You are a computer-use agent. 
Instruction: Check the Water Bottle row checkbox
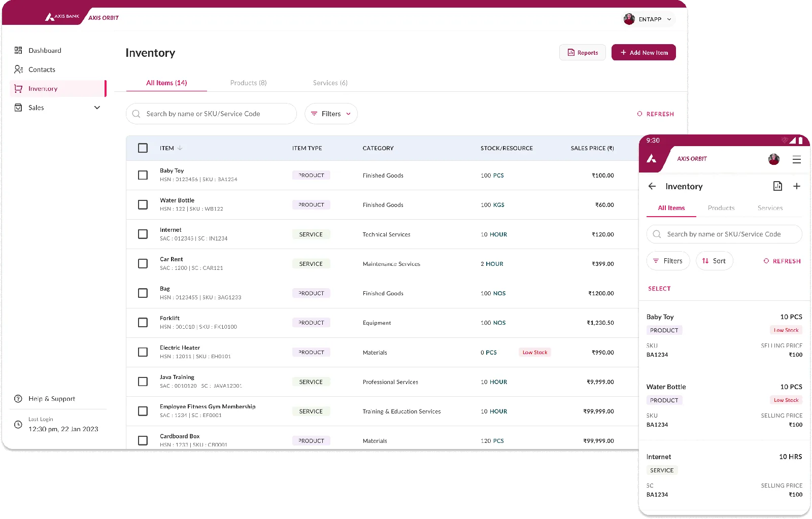tap(143, 204)
